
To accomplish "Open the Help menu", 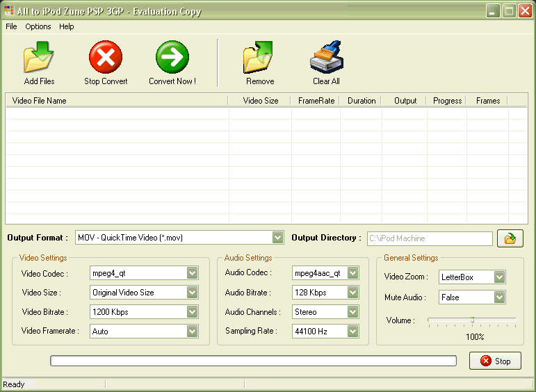I will [x=67, y=26].
